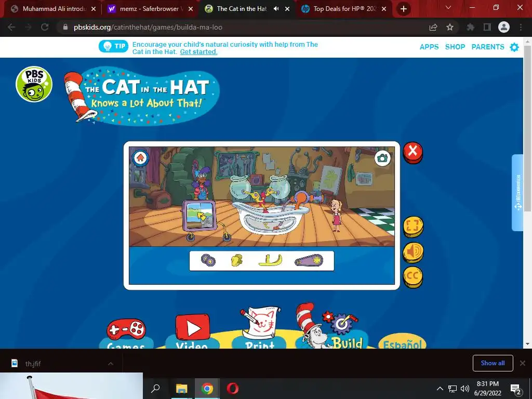
Task: Click the TIP lightbulb badge
Action: (113, 46)
